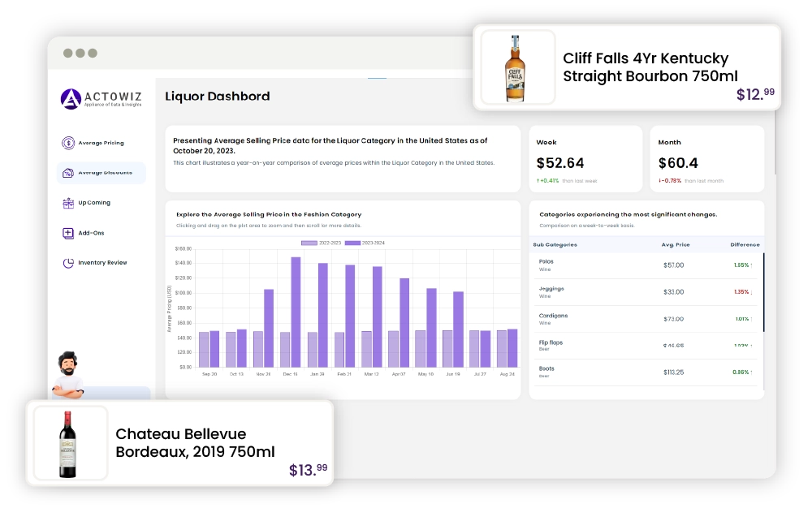Click the bearded assistant avatar

point(68,375)
